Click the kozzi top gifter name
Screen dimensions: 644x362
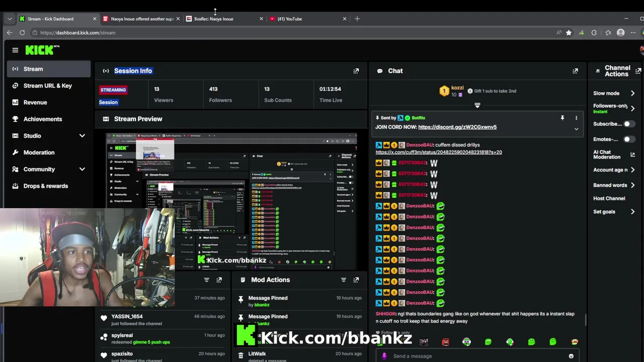457,88
